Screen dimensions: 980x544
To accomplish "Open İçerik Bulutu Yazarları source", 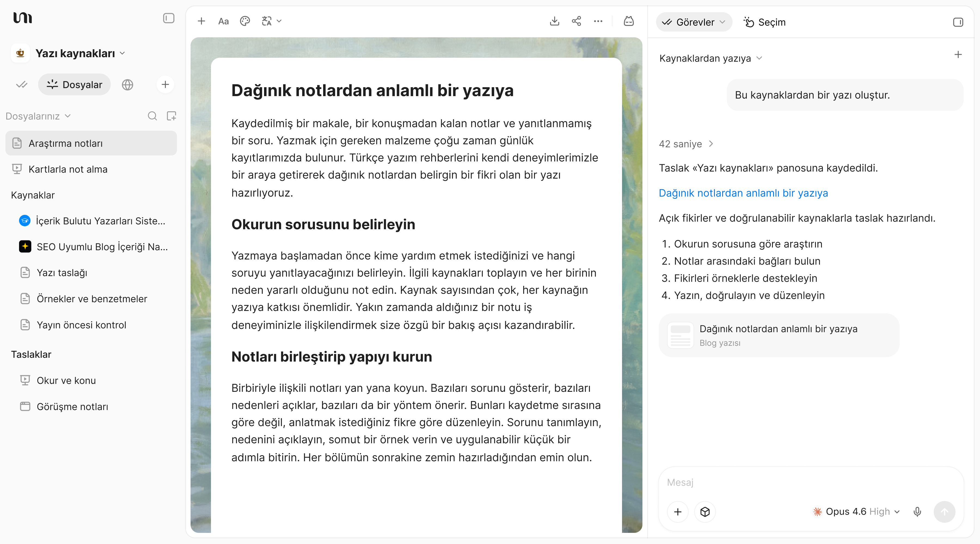I will coord(93,221).
